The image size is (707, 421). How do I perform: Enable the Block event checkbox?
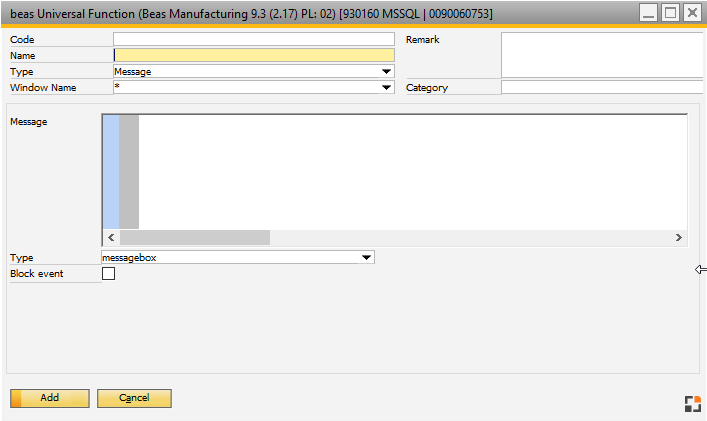[x=109, y=274]
